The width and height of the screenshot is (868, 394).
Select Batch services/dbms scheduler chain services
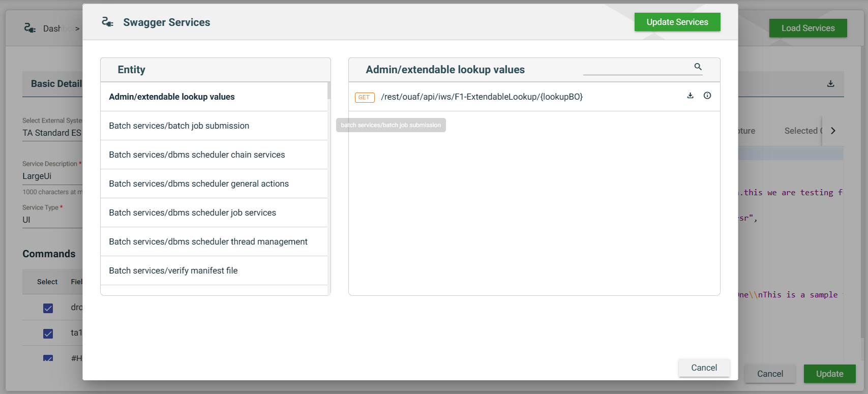pos(197,155)
